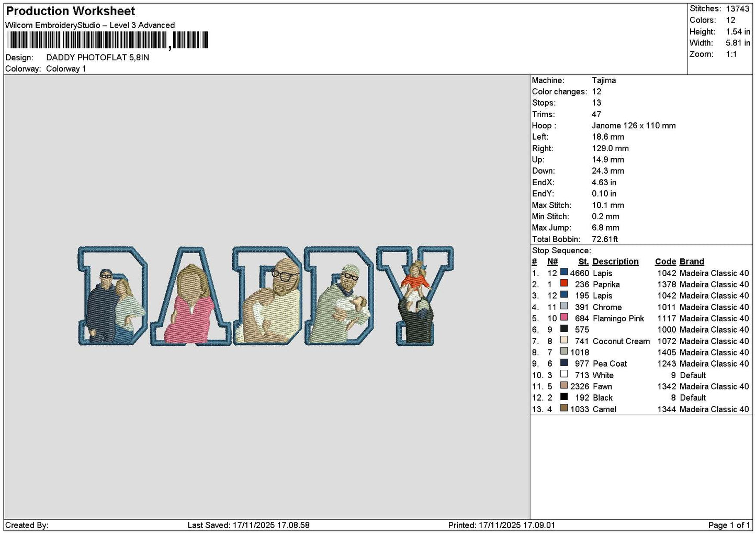Click the Right value '129.0 mm'
Screen dimensions: 756x534
610,149
